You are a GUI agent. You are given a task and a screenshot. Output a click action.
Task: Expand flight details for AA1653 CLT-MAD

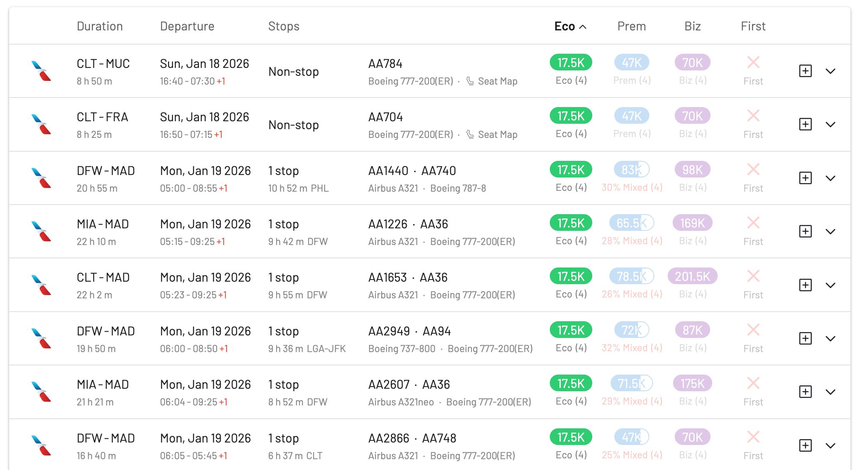tap(831, 285)
